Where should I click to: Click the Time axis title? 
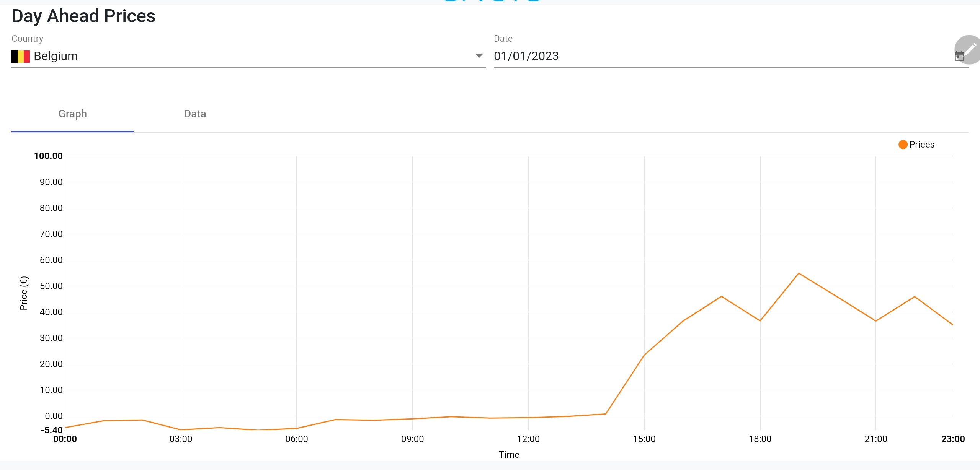(x=509, y=455)
